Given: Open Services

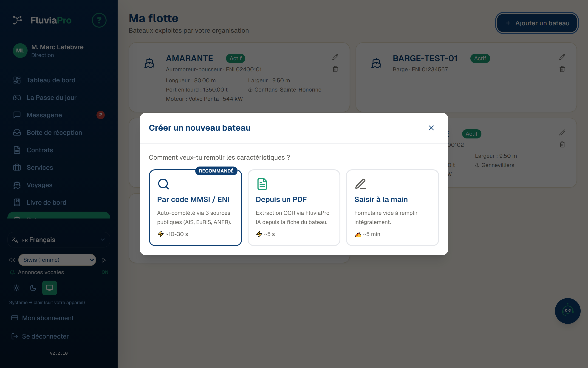Looking at the screenshot, I should click(59, 167).
